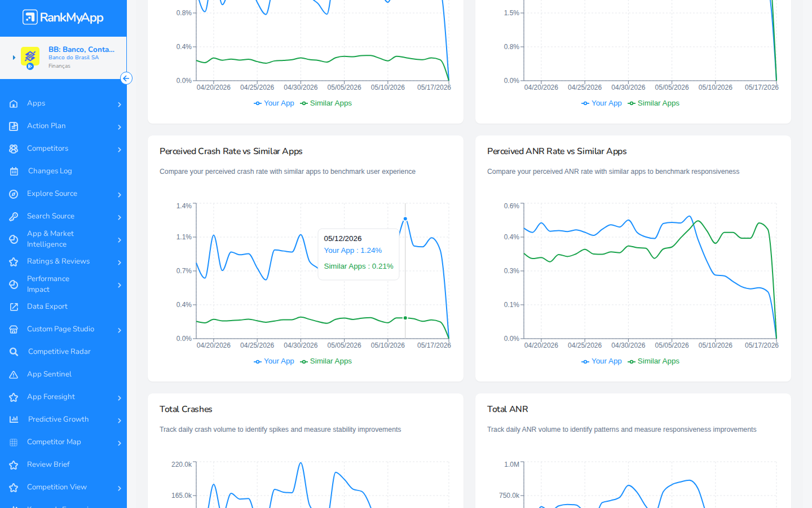Click the 'Total Crashes' card title

pyautogui.click(x=186, y=409)
